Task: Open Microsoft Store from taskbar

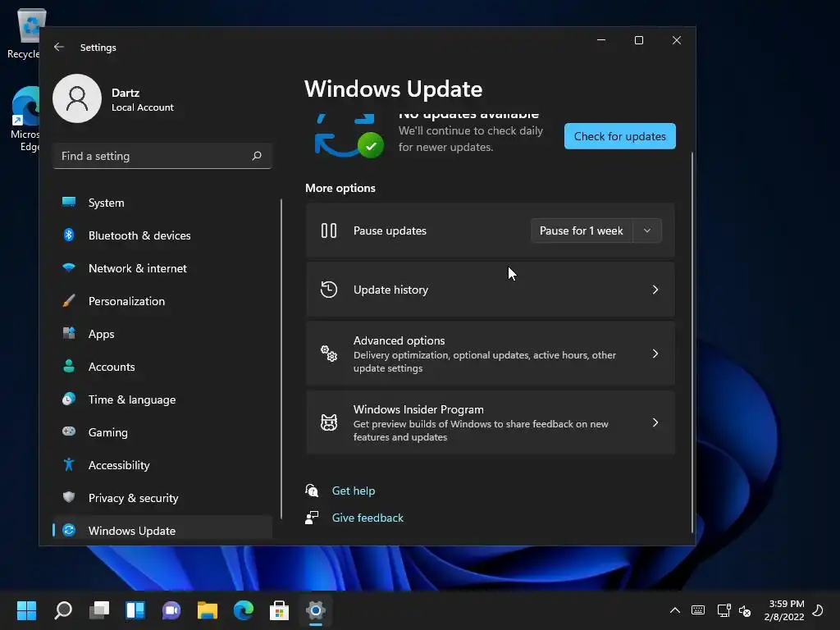Action: (279, 609)
